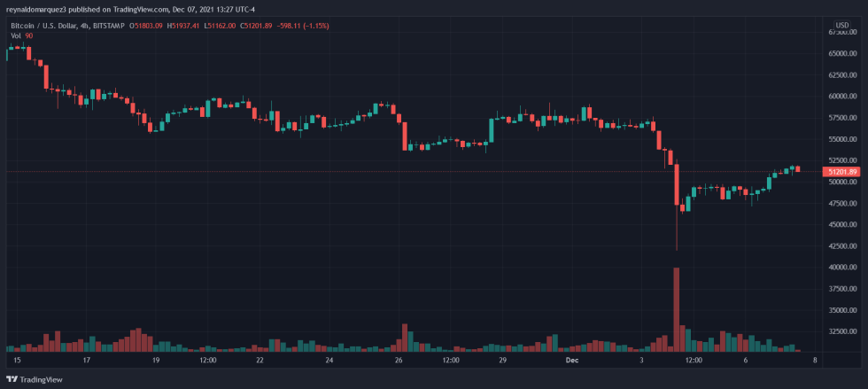Click the 47500.00 price axis label
The height and width of the screenshot is (389, 868).
(842, 204)
